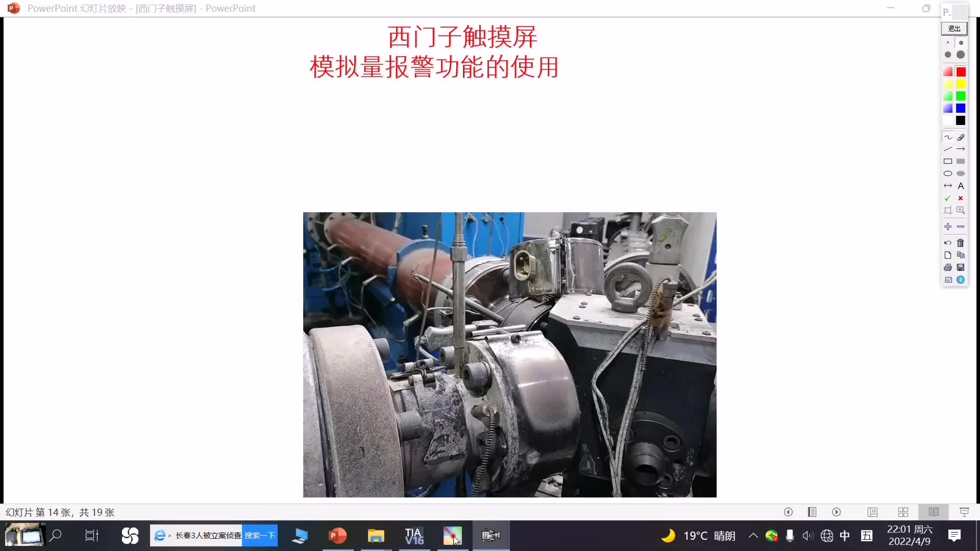Choose the solid red pen color
The height and width of the screenshot is (551, 980).
pyautogui.click(x=961, y=72)
